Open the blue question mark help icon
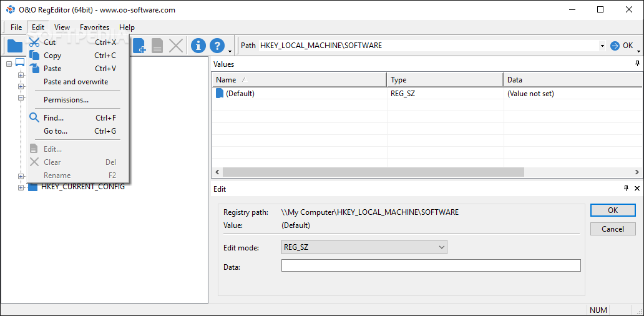The height and width of the screenshot is (316, 644). pos(217,46)
